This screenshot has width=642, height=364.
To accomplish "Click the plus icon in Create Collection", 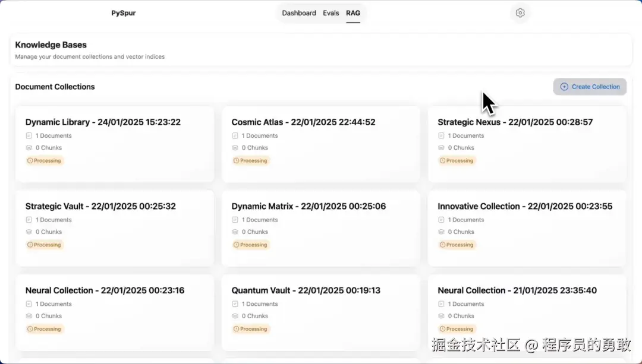I will pyautogui.click(x=564, y=87).
